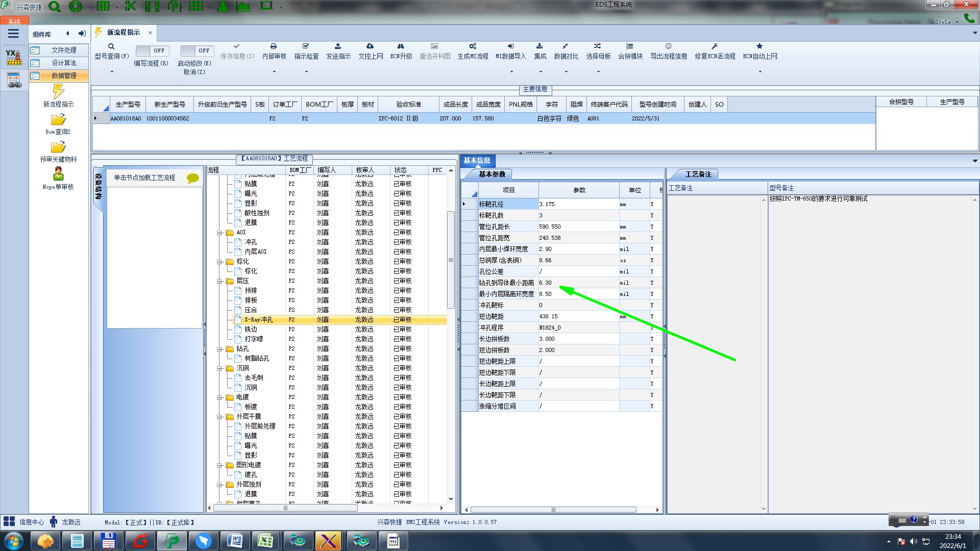Viewport: 980px width, 551px height.
Task: Open the Bom查询2 folder icon
Action: pos(58,120)
